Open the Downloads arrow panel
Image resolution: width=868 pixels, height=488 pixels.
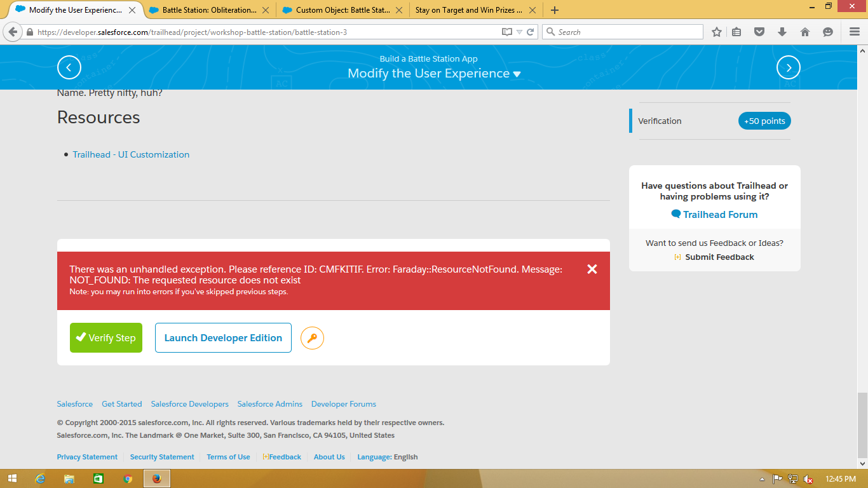point(782,32)
